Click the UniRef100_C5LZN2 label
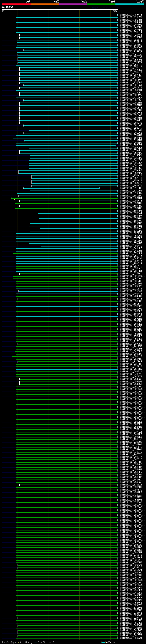The image size is (146, 644). [x=131, y=103]
